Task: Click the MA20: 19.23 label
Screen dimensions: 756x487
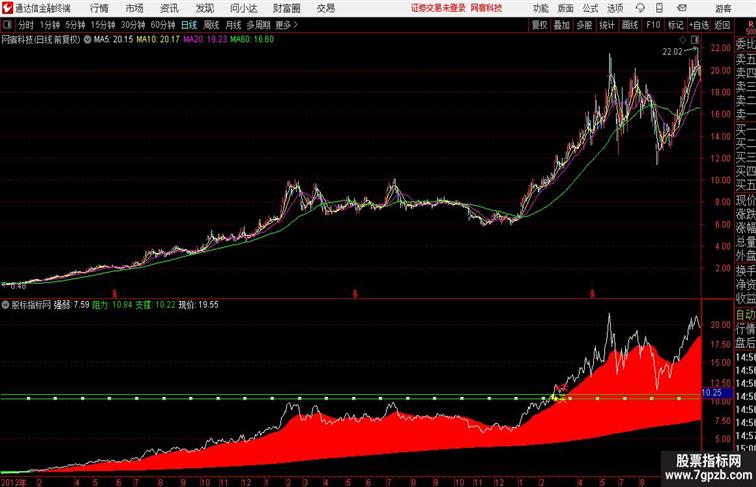Action: point(204,40)
